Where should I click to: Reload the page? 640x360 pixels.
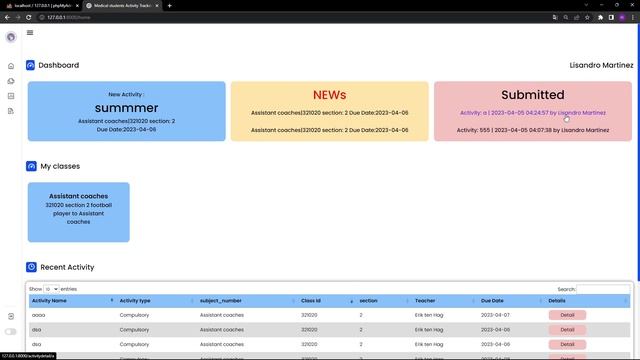(x=29, y=18)
